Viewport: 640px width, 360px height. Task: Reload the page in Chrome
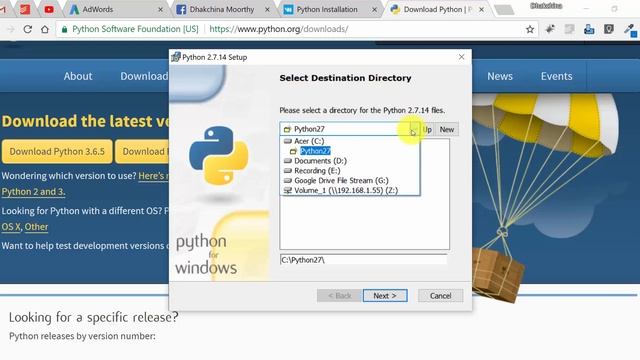[27, 29]
